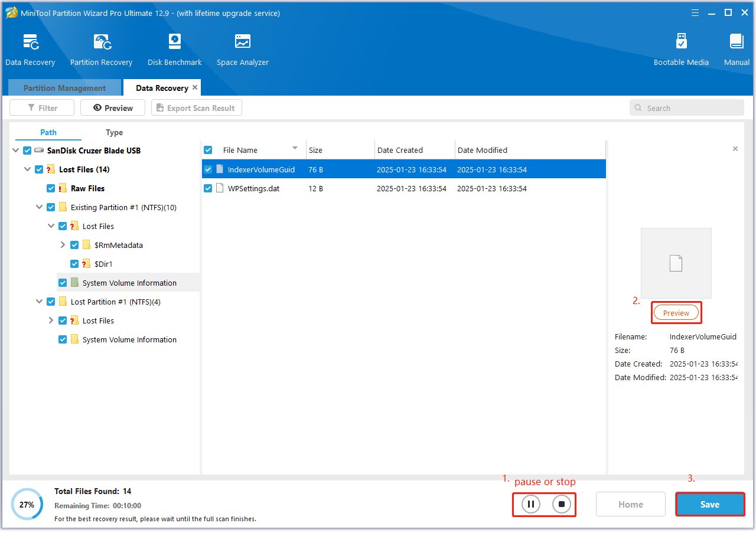
Task: Toggle the $RmMetadata checkbox
Action: [x=74, y=245]
